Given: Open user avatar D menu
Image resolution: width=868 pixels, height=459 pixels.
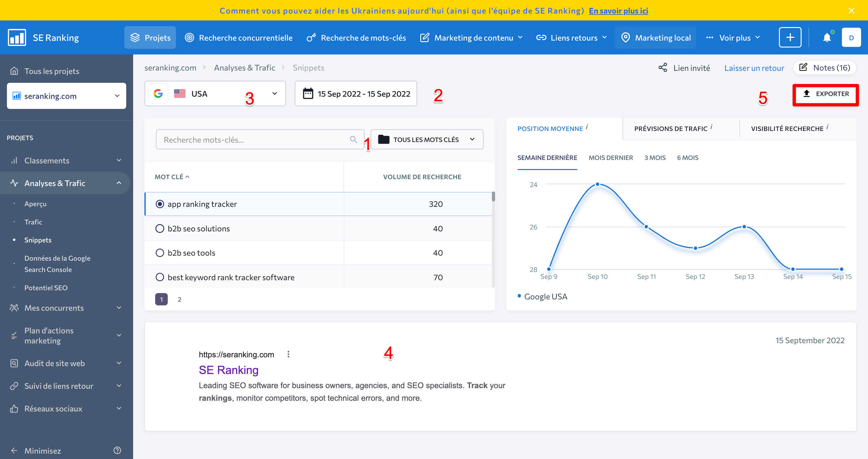Looking at the screenshot, I should click(x=851, y=37).
